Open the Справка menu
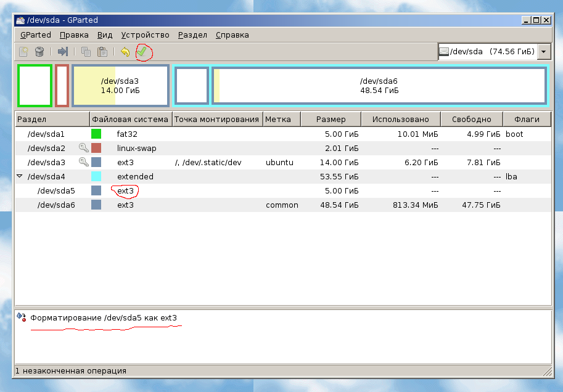The width and height of the screenshot is (563, 392). click(232, 35)
